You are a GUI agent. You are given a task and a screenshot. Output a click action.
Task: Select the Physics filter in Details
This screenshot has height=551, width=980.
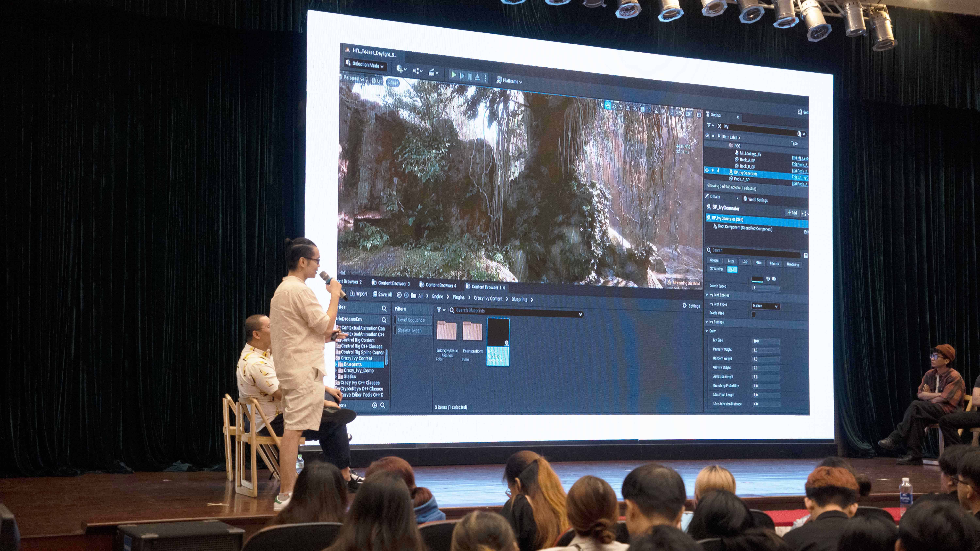[x=774, y=263]
